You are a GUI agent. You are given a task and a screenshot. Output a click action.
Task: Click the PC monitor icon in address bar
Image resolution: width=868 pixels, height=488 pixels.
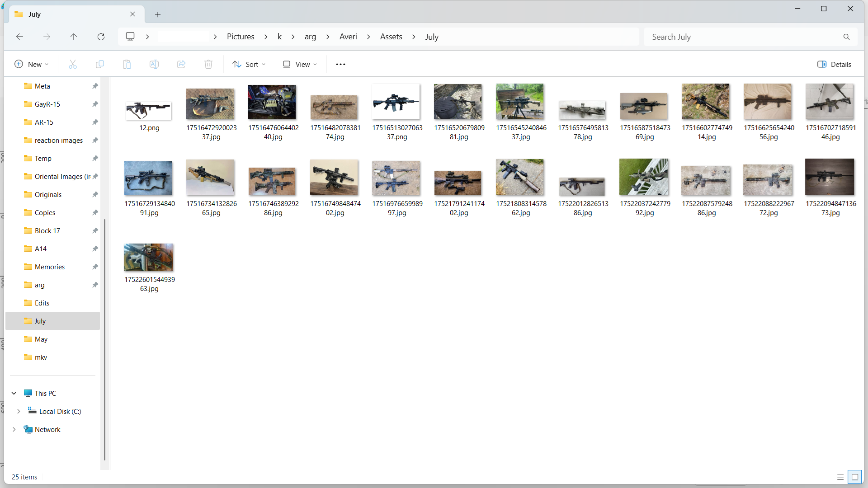tap(130, 37)
